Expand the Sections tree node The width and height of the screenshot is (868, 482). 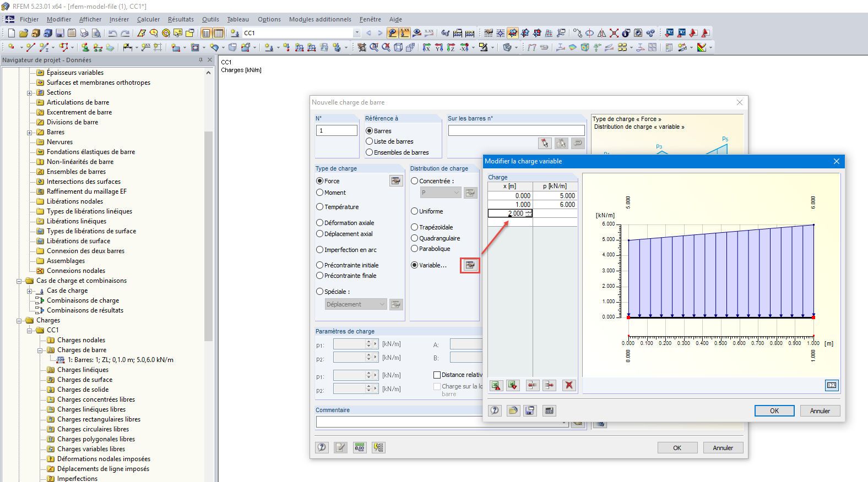click(30, 93)
